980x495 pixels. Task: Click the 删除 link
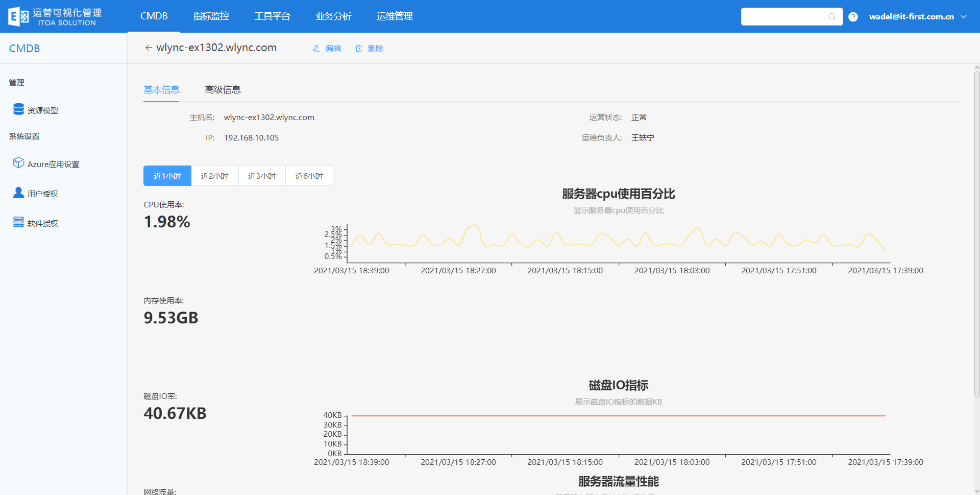click(x=376, y=48)
